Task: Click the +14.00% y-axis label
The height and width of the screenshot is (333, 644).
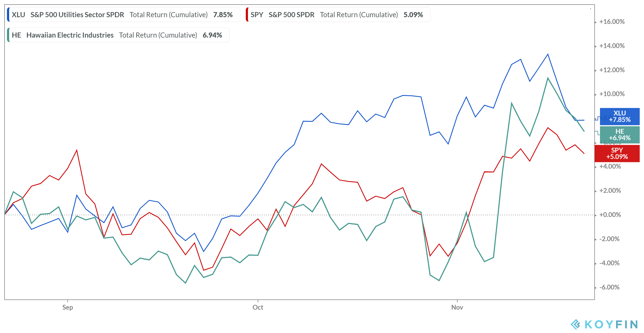Action: click(612, 46)
